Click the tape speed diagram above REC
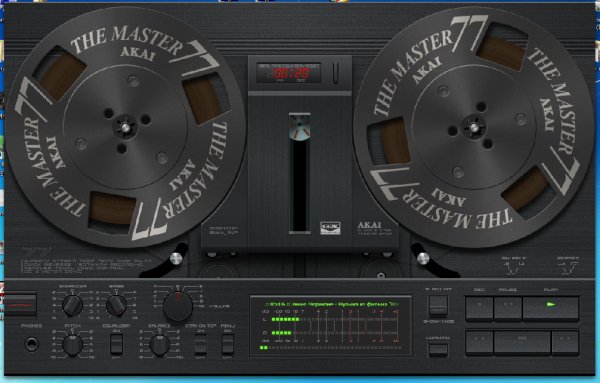The height and width of the screenshot is (383, 600). click(x=513, y=266)
